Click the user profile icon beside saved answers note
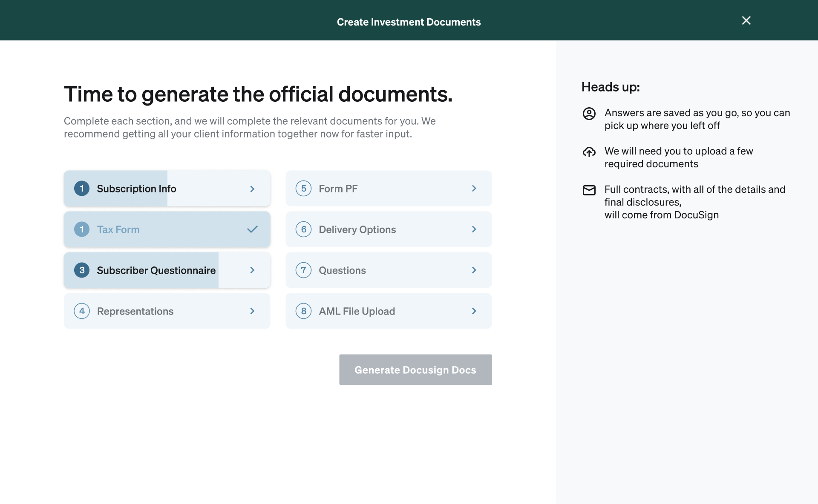This screenshot has width=818, height=504. tap(589, 114)
